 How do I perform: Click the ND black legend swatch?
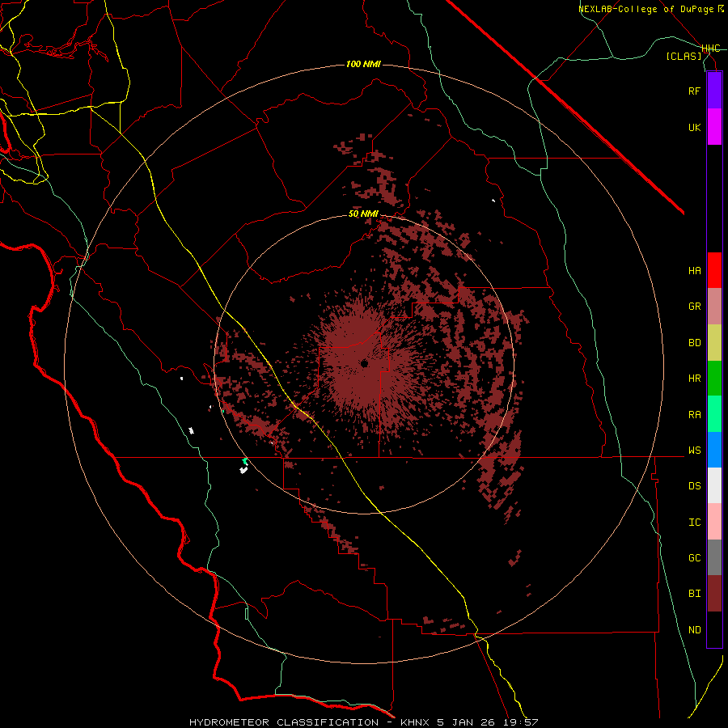click(714, 629)
